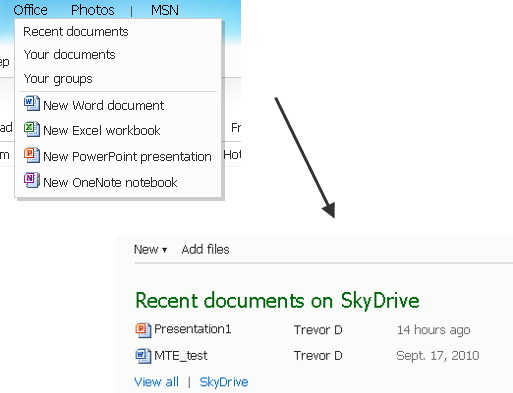
Task: Click the PowerPoint icon beside New PowerPoint presentation
Action: coord(32,155)
